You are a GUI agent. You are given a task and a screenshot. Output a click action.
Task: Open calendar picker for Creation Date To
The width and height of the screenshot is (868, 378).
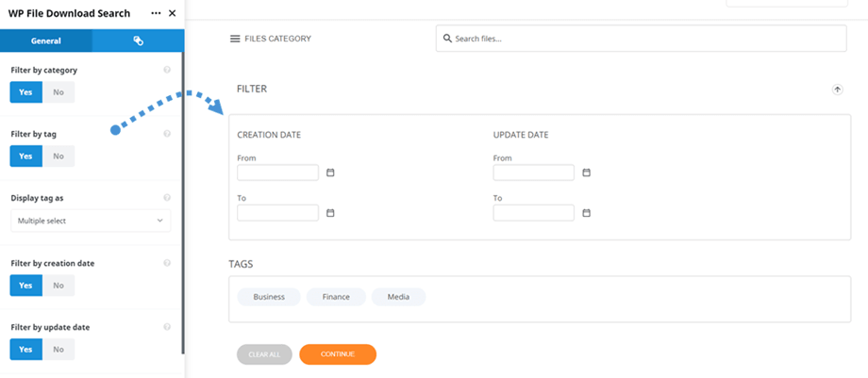pyautogui.click(x=330, y=213)
